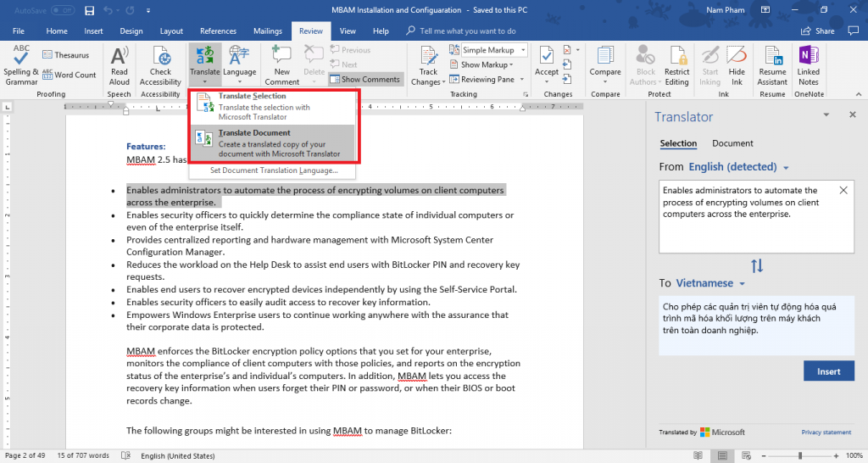Choose Translate Document menu entry
Image resolution: width=868 pixels, height=463 pixels.
272,143
